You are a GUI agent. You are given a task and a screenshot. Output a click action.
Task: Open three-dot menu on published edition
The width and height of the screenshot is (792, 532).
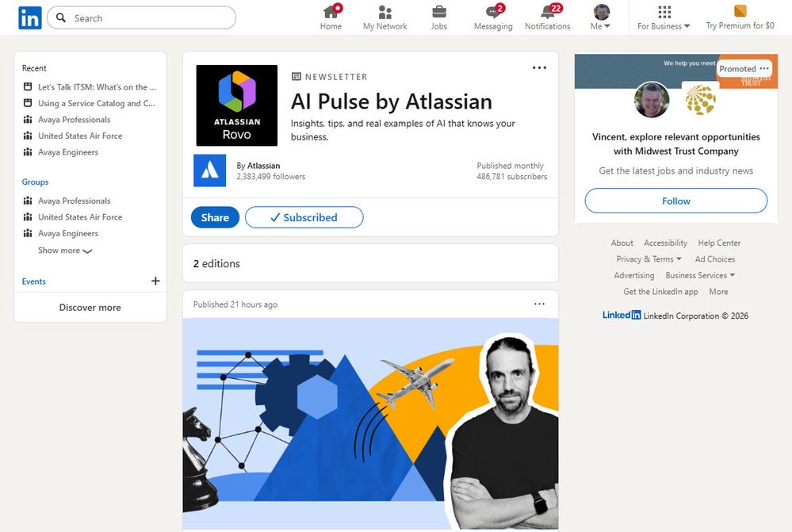[539, 304]
